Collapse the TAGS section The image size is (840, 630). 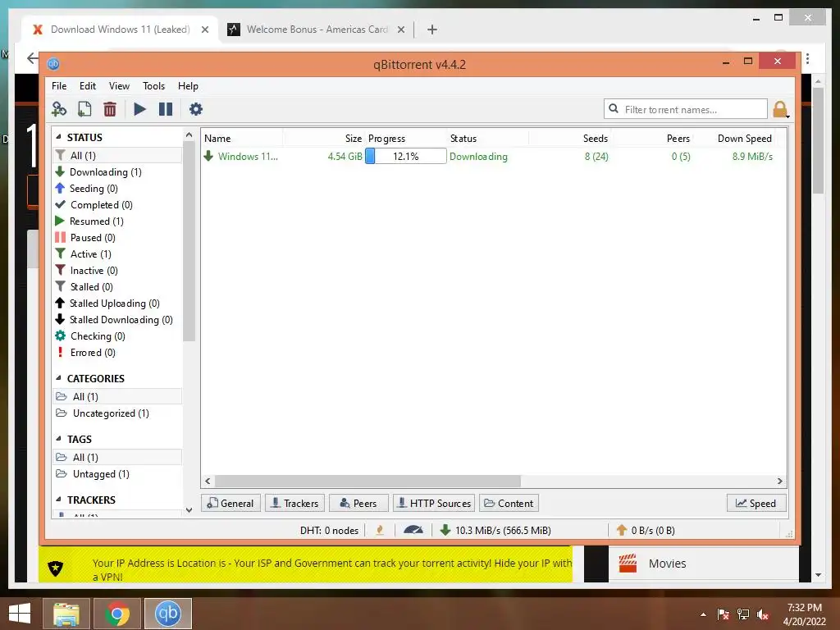tap(58, 439)
